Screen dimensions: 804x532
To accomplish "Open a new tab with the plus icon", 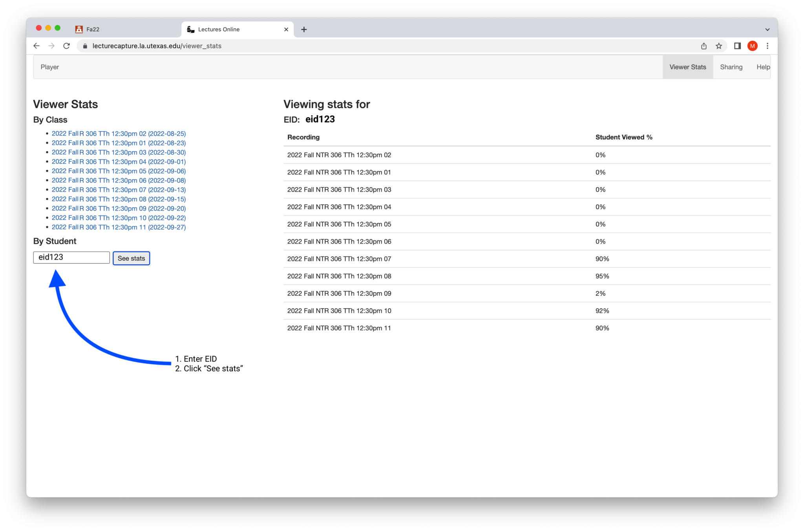I will 304,29.
